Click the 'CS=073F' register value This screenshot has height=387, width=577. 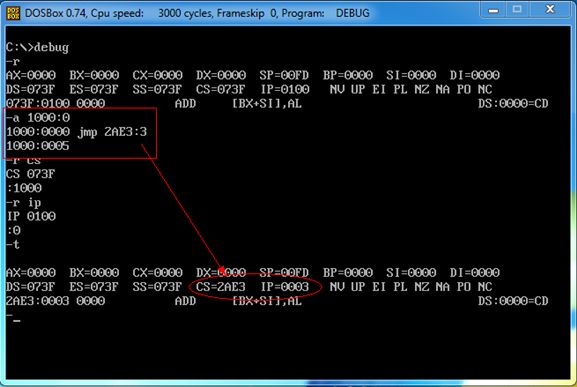pyautogui.click(x=220, y=89)
